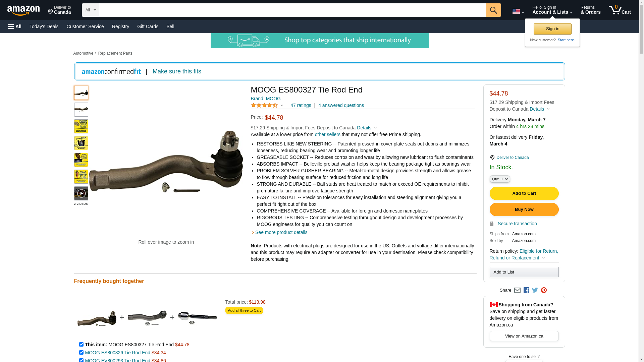644x362 pixels.
Task: Open Today's Deals in the nav bar
Action: point(44,26)
